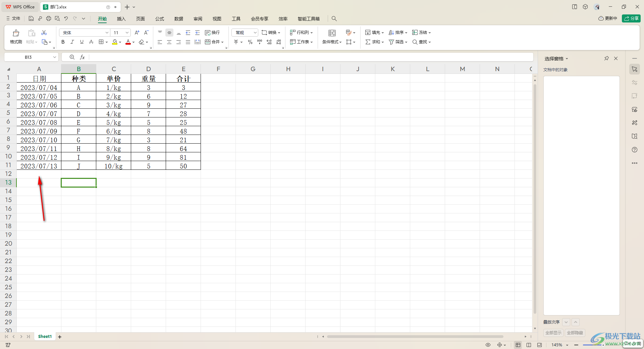644x349 pixels.
Task: Click the increase decimal places icon
Action: pyautogui.click(x=269, y=42)
